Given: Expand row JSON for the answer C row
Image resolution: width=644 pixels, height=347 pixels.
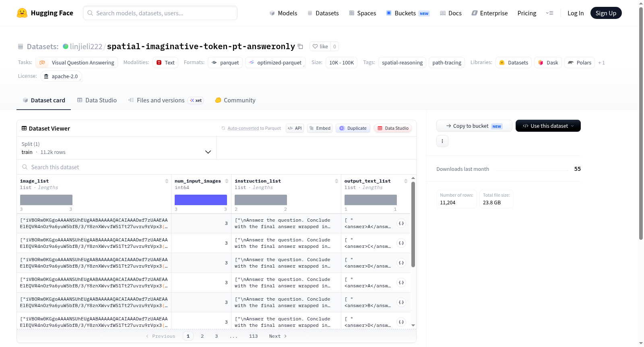Looking at the screenshot, I should (x=401, y=243).
